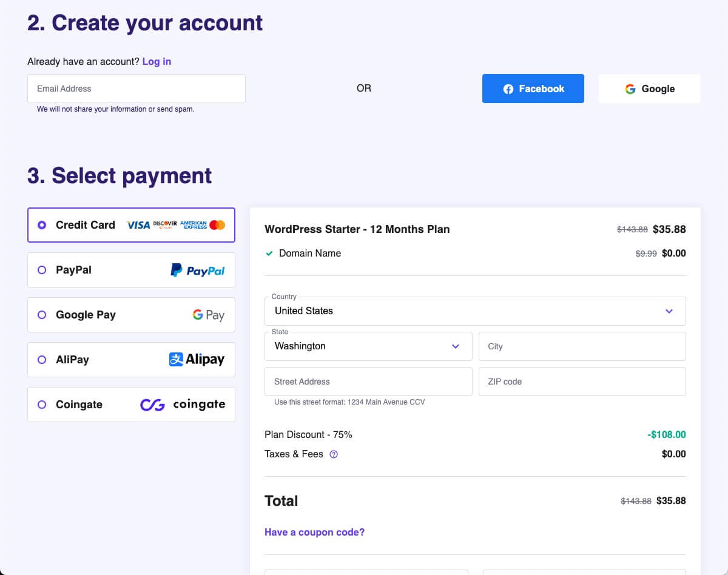Open Have a coupon code link
Image resolution: width=728 pixels, height=575 pixels.
click(x=314, y=533)
